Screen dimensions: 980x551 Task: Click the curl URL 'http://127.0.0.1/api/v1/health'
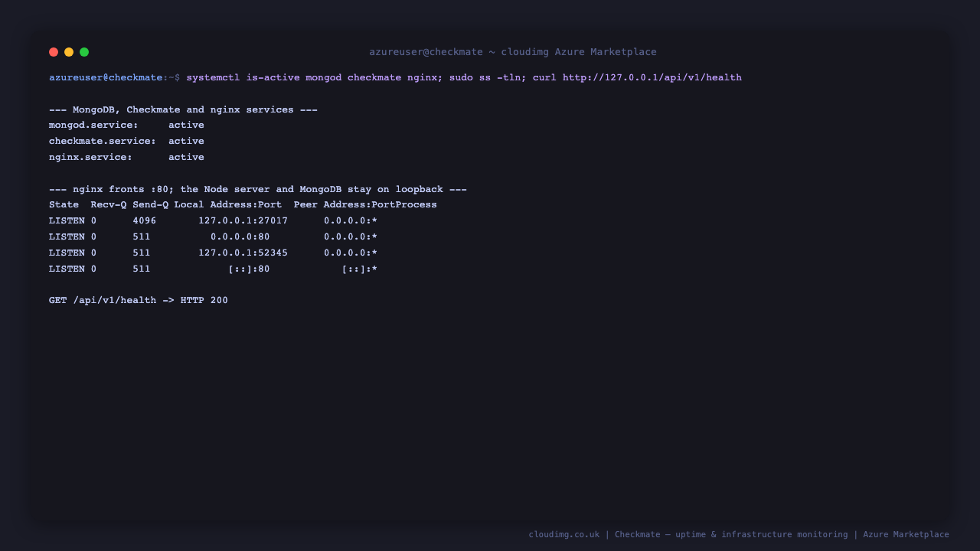click(x=652, y=77)
